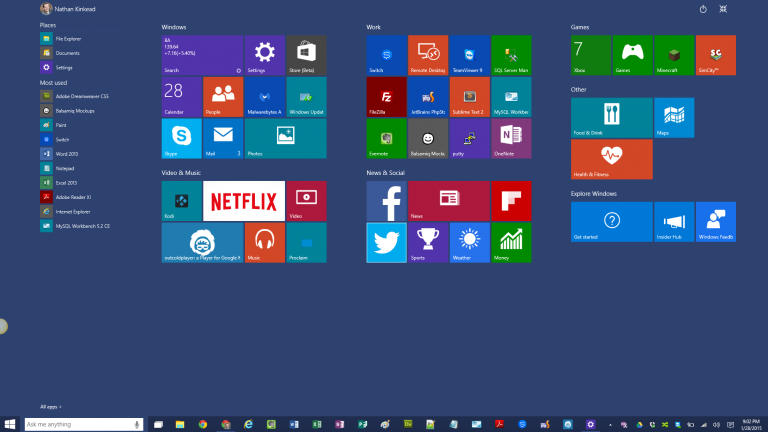
Task: Open Internet Explorer from Most used
Action: point(66,212)
